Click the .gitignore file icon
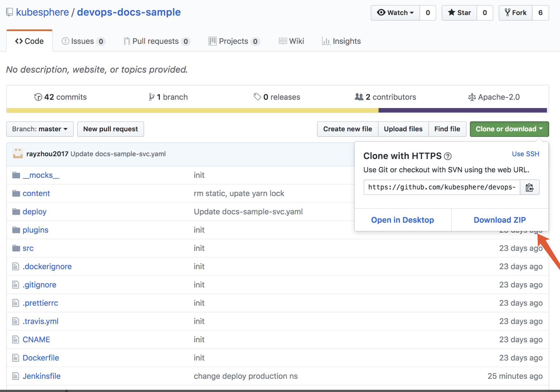The height and width of the screenshot is (392, 560). (16, 285)
